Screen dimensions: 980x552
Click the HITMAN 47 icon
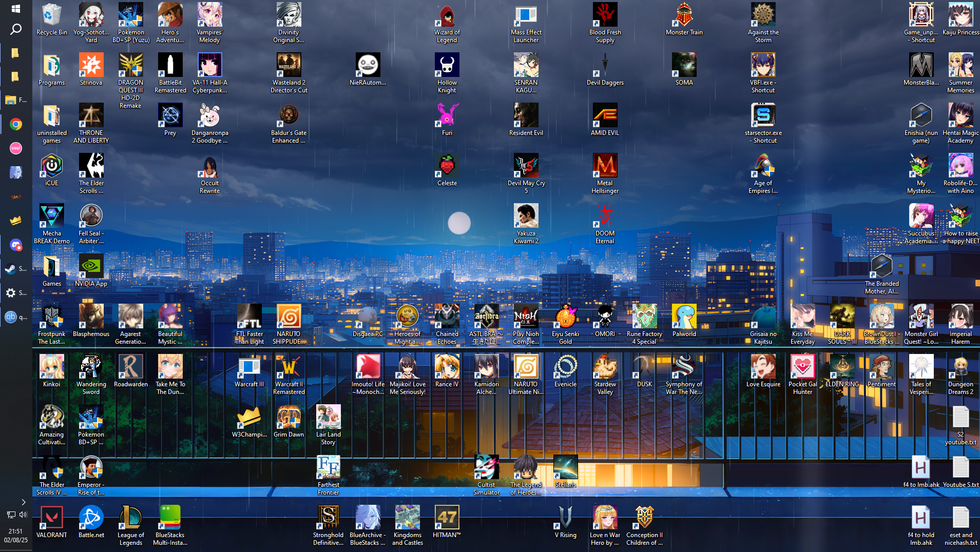[447, 522]
